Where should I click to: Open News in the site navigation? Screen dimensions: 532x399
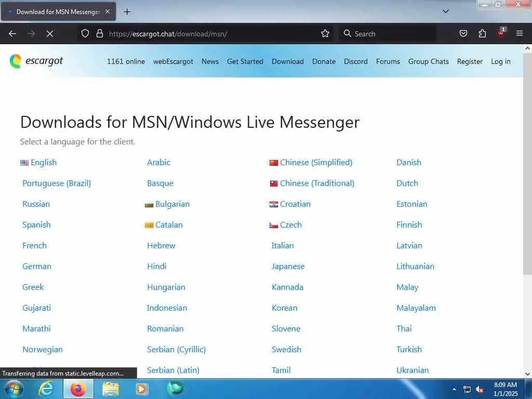coord(210,61)
